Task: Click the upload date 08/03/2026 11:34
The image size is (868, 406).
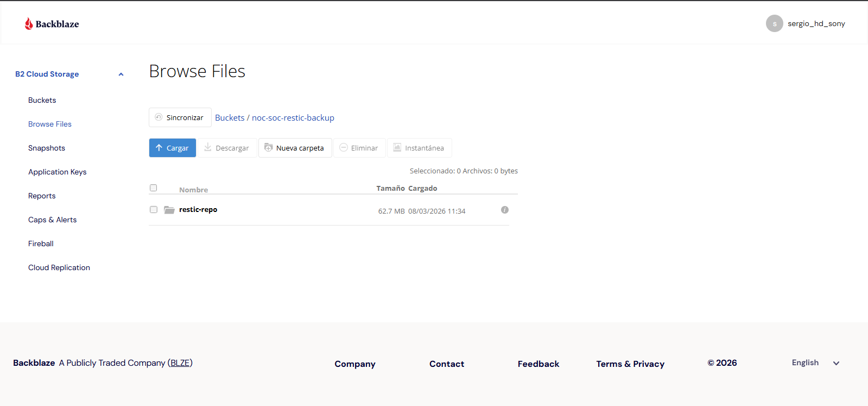Action: 437,211
